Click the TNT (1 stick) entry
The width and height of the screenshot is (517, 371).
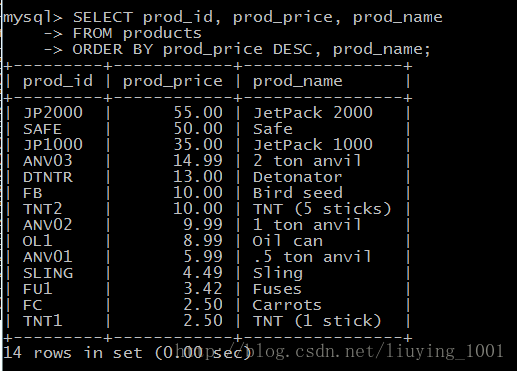click(x=317, y=321)
